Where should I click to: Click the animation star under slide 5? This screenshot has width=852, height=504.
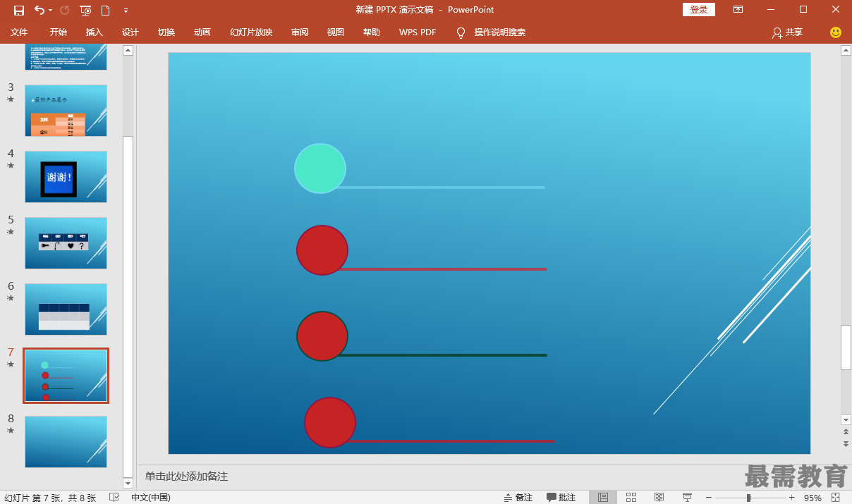[x=11, y=232]
